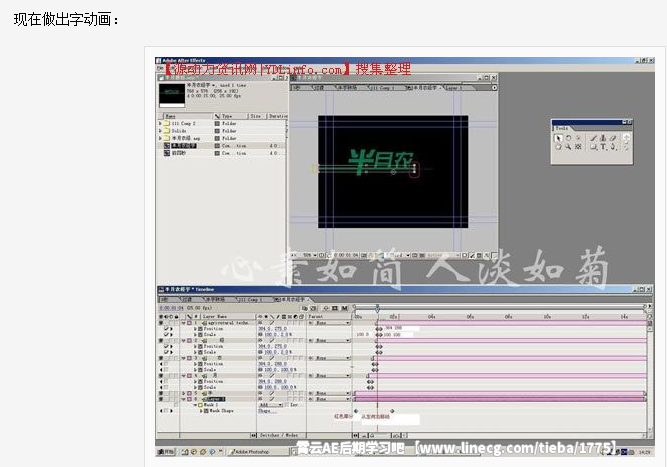
Task: Select the Eraser tool in Tools palette
Action: coord(613,138)
